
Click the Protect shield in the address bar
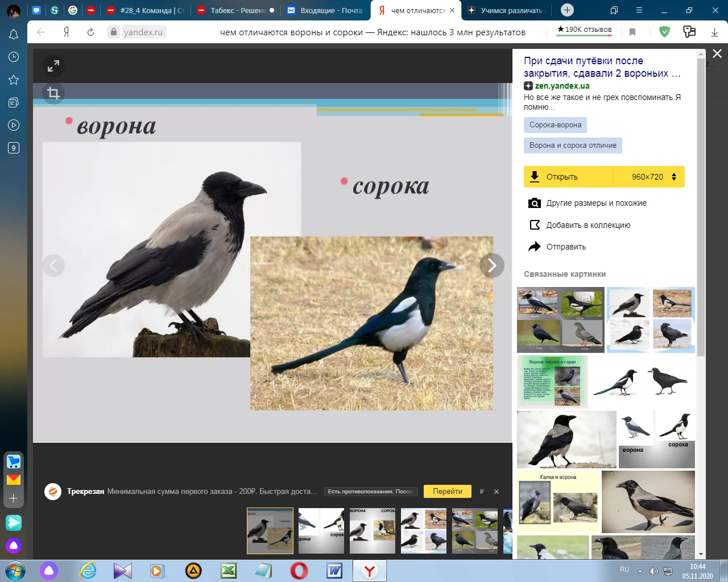point(664,32)
